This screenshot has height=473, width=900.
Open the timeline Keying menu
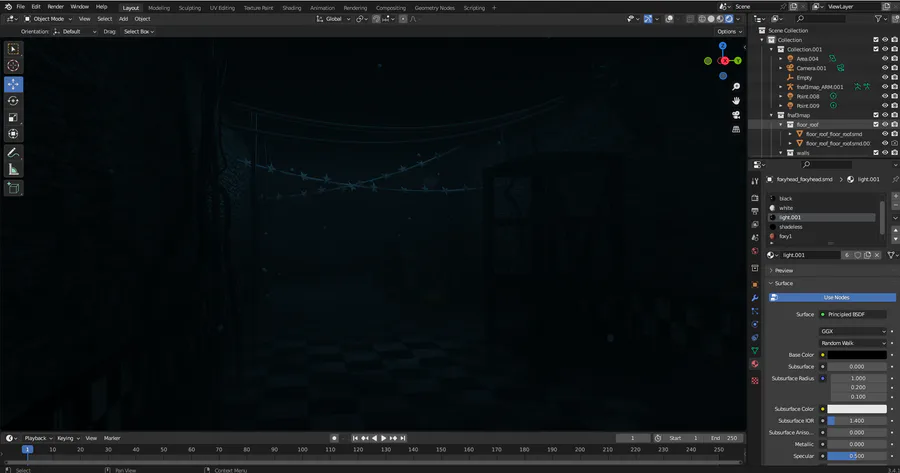[x=68, y=438]
